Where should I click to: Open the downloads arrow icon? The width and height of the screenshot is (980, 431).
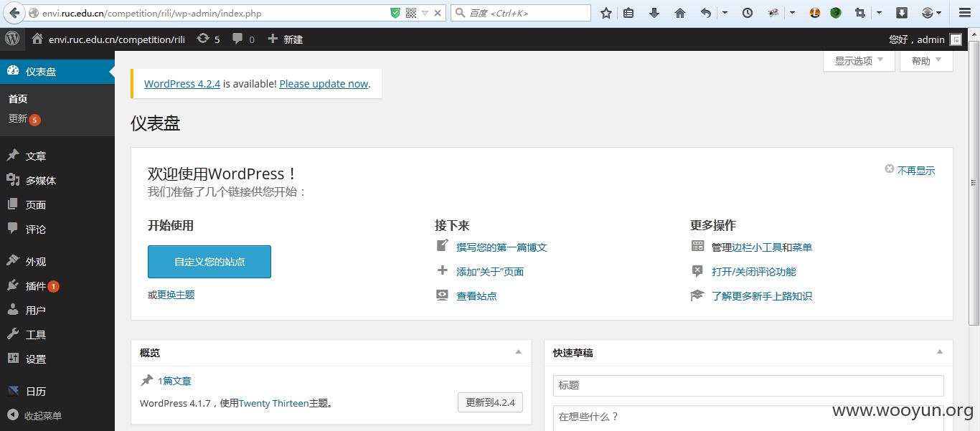click(x=654, y=13)
